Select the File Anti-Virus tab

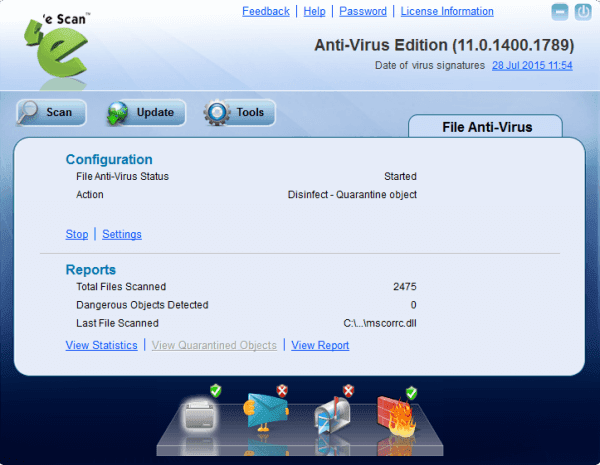pos(485,126)
